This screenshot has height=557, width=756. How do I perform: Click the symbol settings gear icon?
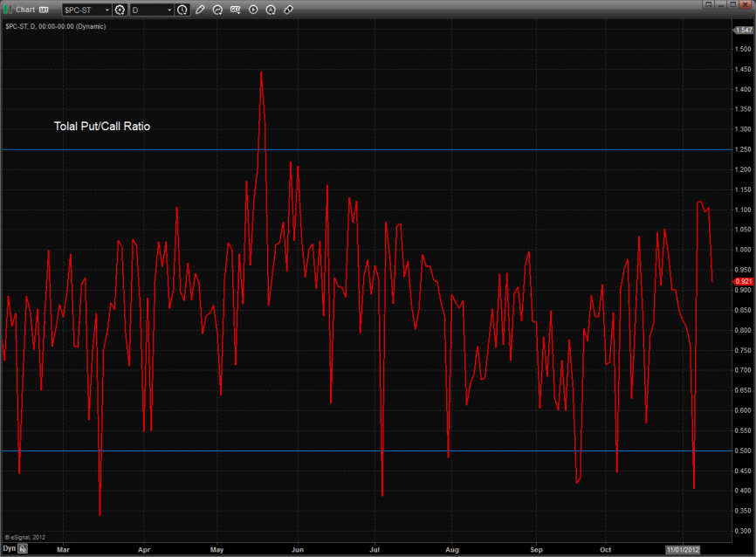(x=120, y=10)
